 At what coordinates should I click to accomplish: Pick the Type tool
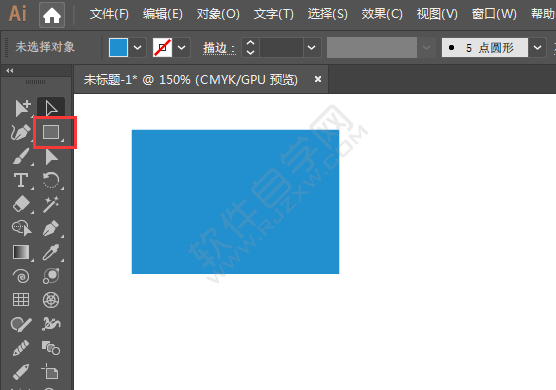21,180
